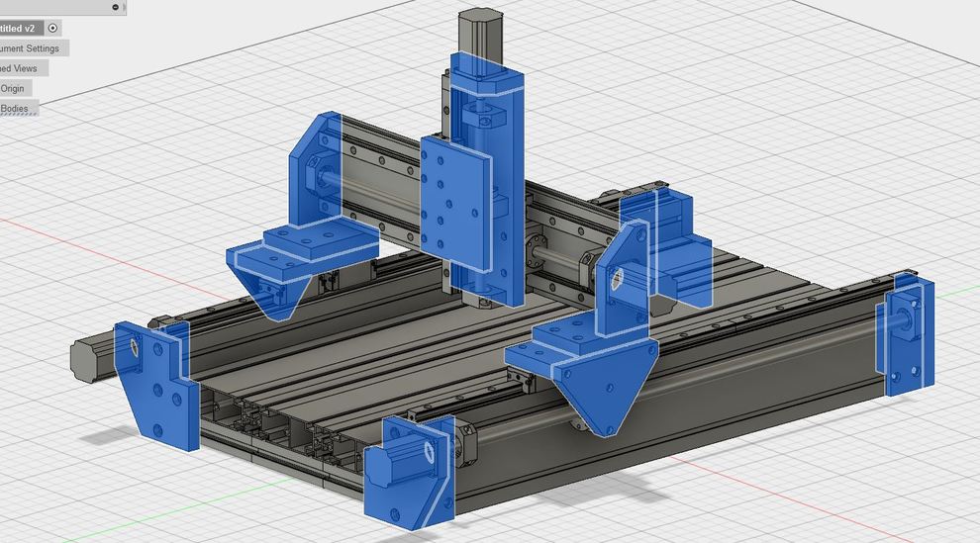980x543 pixels.
Task: Select the Untitled v2 root component
Action: pyautogui.click(x=18, y=29)
